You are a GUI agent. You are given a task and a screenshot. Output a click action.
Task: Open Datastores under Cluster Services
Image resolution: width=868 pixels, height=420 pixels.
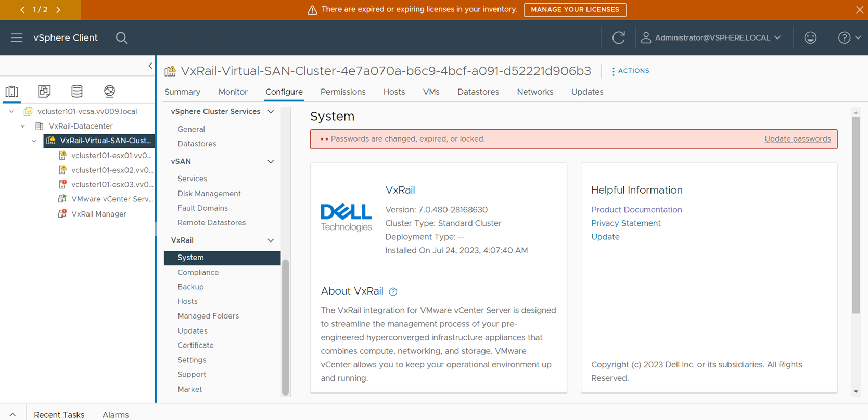point(197,144)
